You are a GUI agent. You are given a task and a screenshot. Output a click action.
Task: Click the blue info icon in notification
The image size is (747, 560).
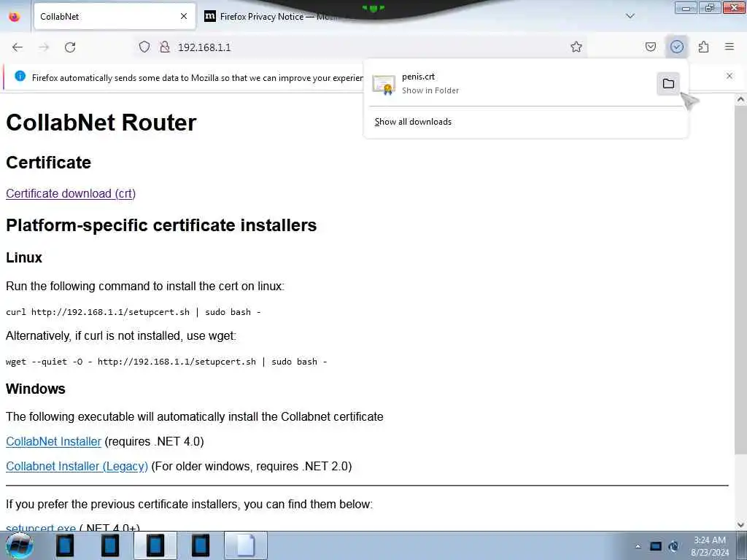coord(20,76)
